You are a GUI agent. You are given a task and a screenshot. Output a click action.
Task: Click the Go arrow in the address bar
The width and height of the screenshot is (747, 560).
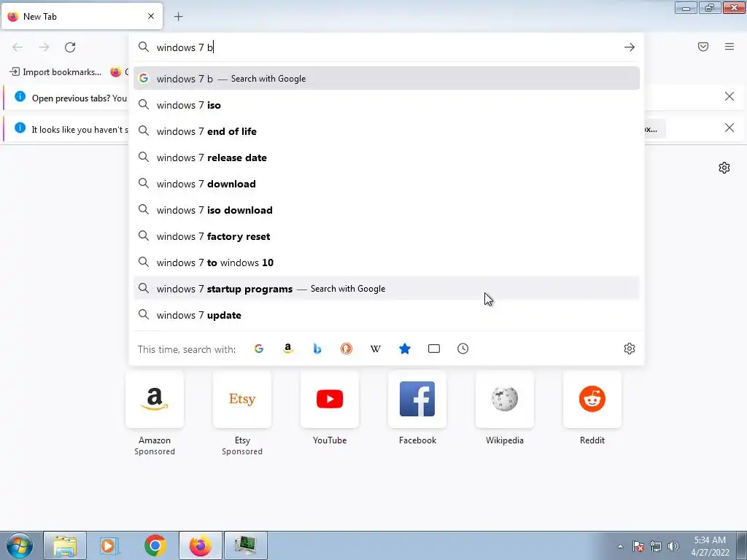630,47
